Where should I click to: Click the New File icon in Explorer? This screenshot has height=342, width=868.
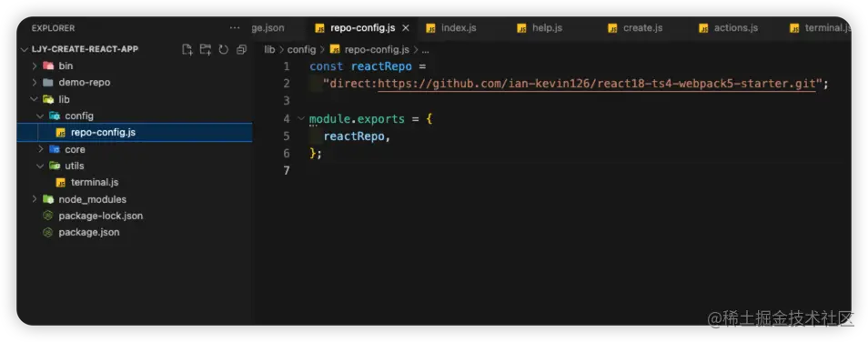(187, 49)
